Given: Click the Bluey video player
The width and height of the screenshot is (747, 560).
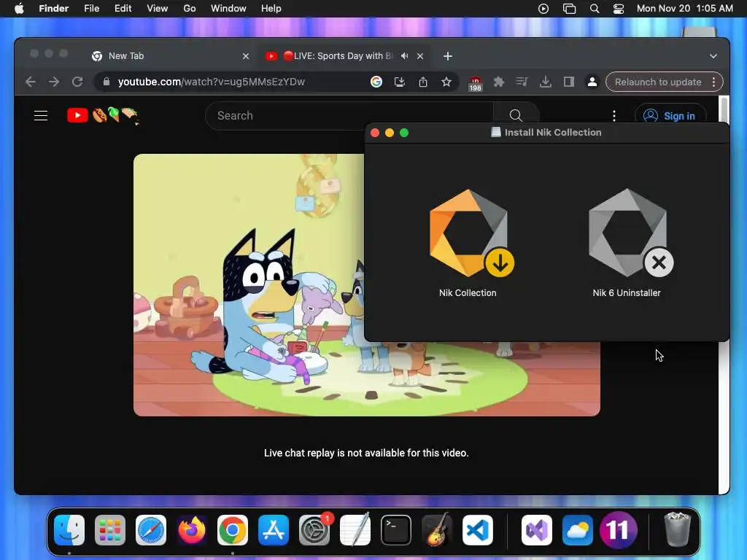Looking at the screenshot, I should coord(249,285).
